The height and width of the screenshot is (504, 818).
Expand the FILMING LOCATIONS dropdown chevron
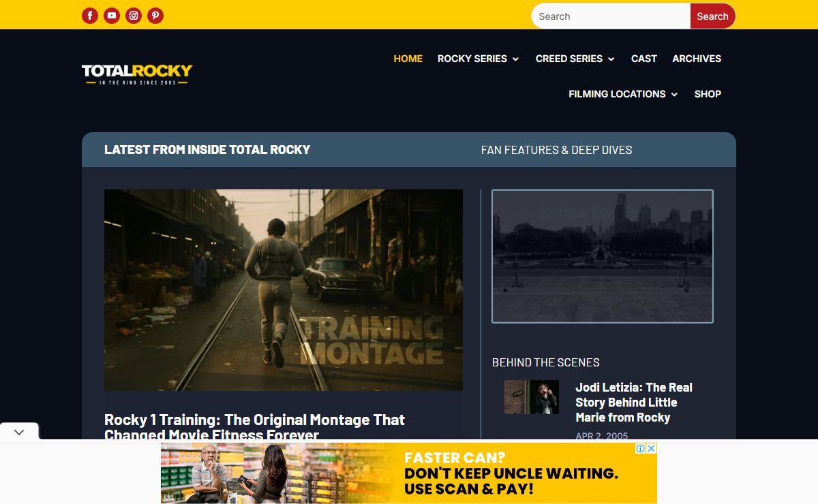click(674, 95)
